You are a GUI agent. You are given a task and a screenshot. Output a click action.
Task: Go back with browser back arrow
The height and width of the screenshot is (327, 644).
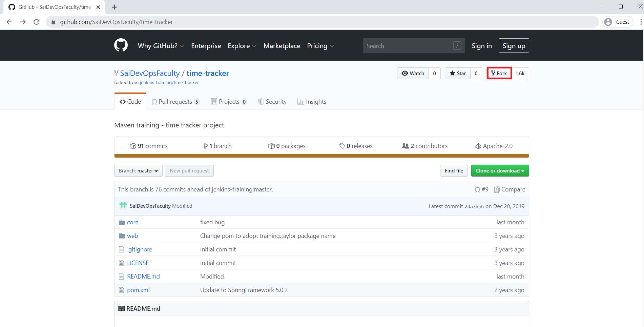[x=9, y=22]
